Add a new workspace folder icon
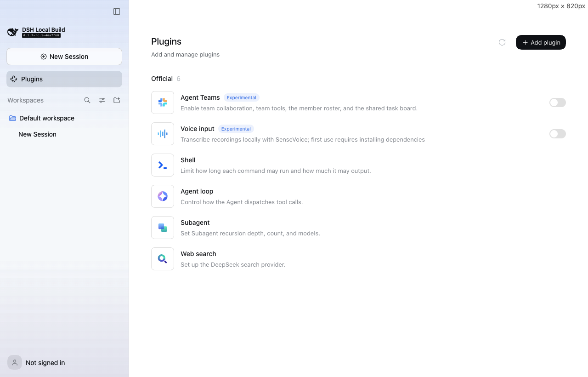Screen dimensions: 588x377 tap(117, 100)
